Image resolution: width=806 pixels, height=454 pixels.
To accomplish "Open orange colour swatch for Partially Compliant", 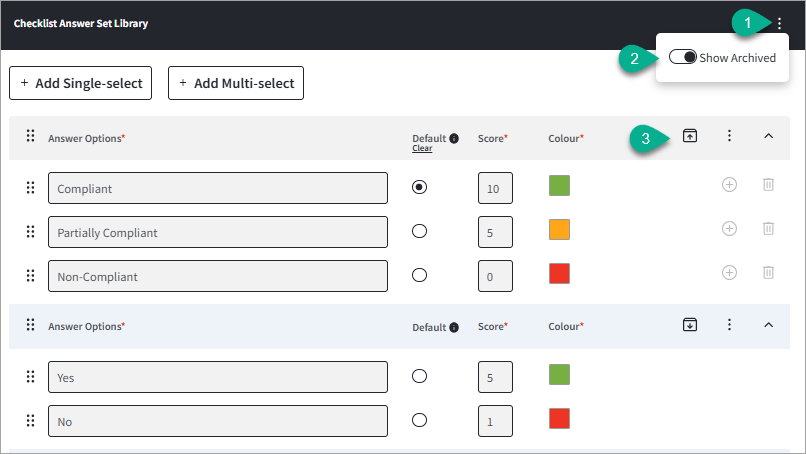I will tap(559, 229).
